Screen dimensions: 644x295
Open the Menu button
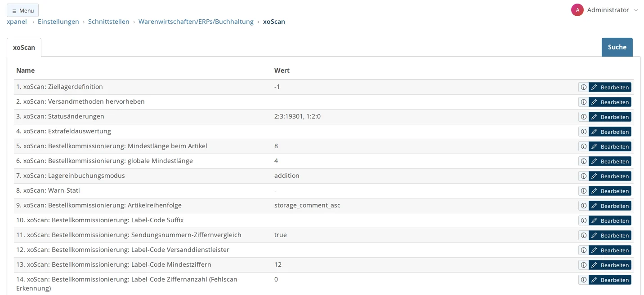pyautogui.click(x=22, y=10)
